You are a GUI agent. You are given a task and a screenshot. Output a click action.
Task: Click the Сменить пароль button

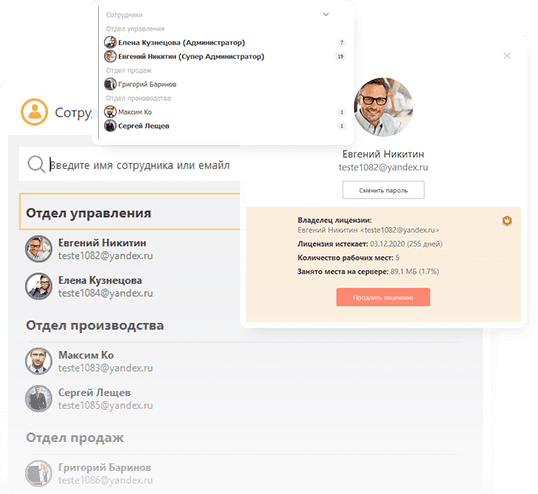[x=383, y=190]
